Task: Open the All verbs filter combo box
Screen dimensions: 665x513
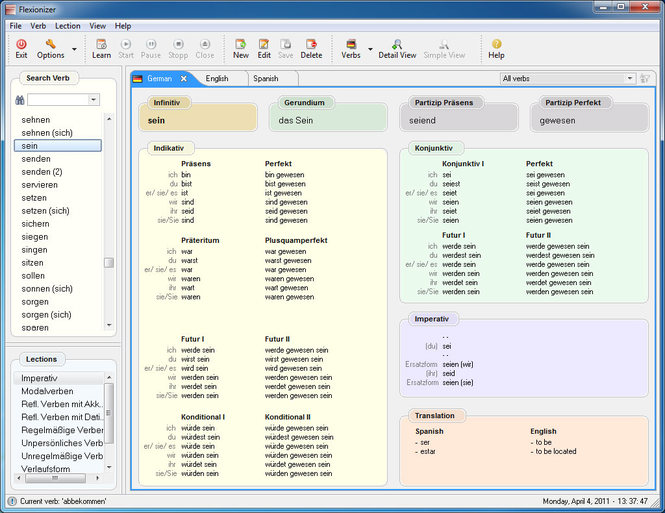Action: point(567,78)
